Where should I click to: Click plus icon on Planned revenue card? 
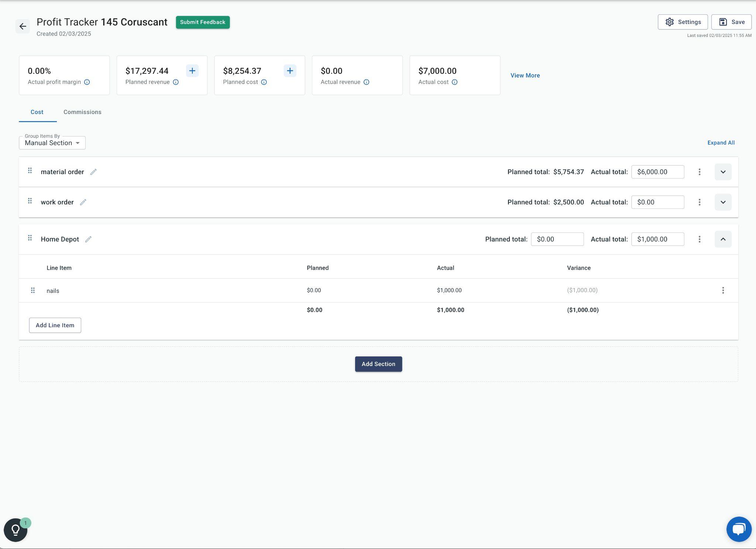point(192,71)
